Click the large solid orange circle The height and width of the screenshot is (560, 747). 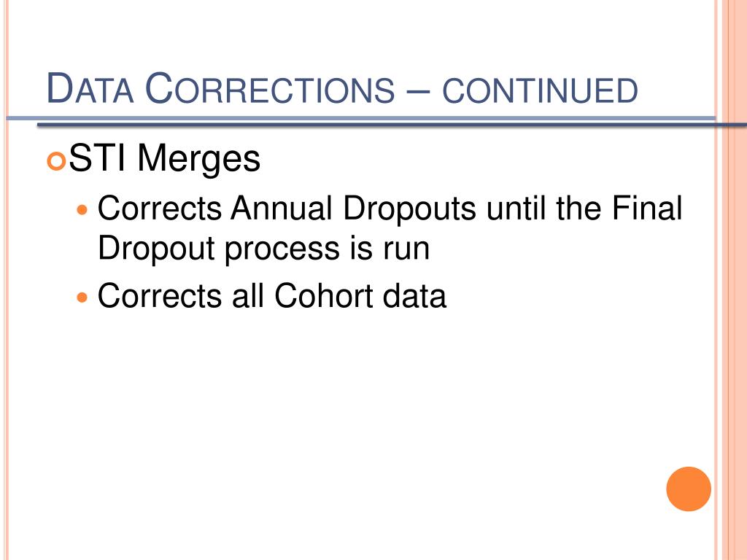[689, 489]
